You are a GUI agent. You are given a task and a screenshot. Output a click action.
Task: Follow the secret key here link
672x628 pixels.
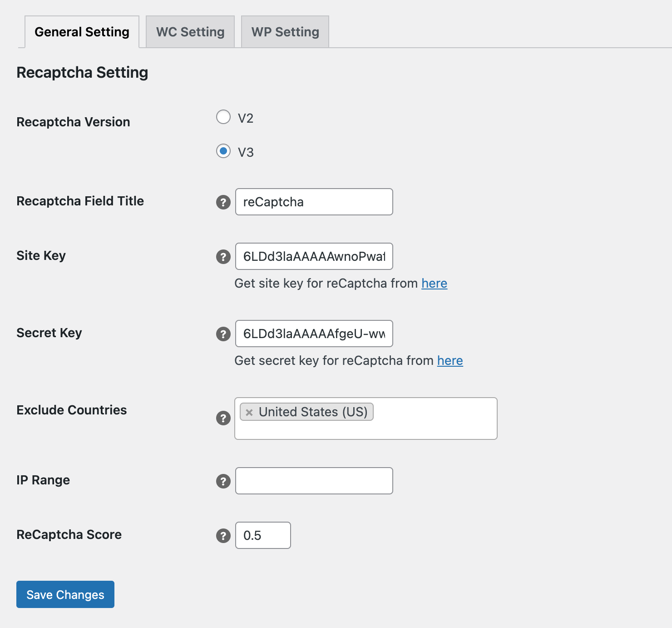(x=450, y=360)
